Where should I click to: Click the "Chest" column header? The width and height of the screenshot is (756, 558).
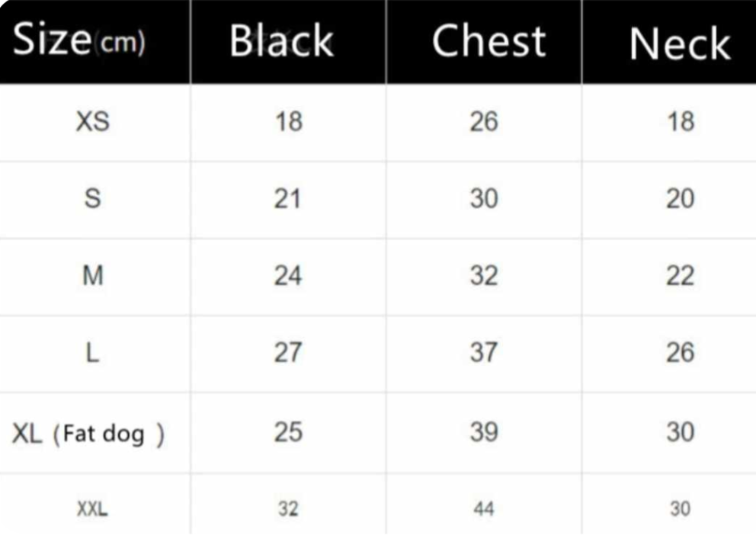tap(489, 41)
